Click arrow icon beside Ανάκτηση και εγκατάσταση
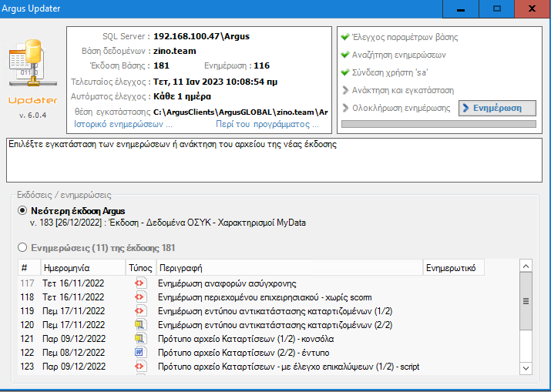 [344, 90]
